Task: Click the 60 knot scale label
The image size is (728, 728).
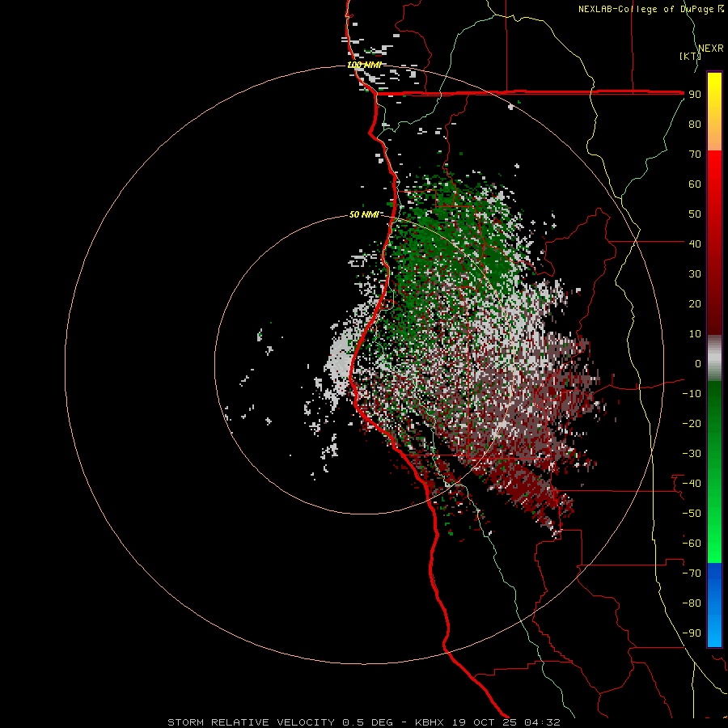Action: click(x=695, y=184)
